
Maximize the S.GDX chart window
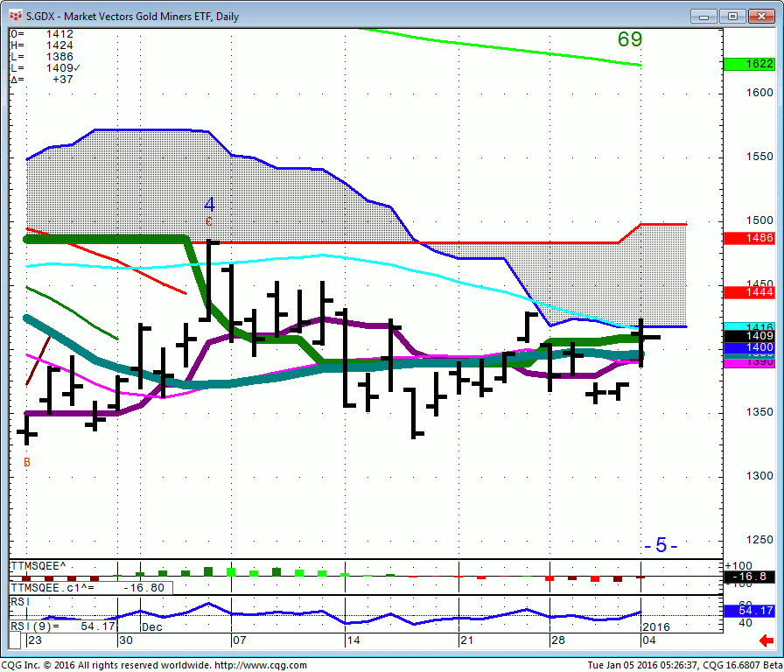(732, 16)
